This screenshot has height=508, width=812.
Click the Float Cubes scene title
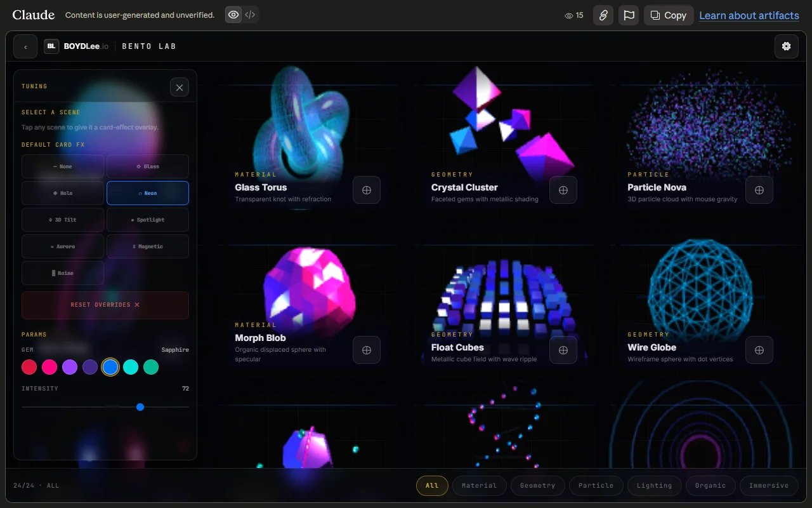point(457,347)
